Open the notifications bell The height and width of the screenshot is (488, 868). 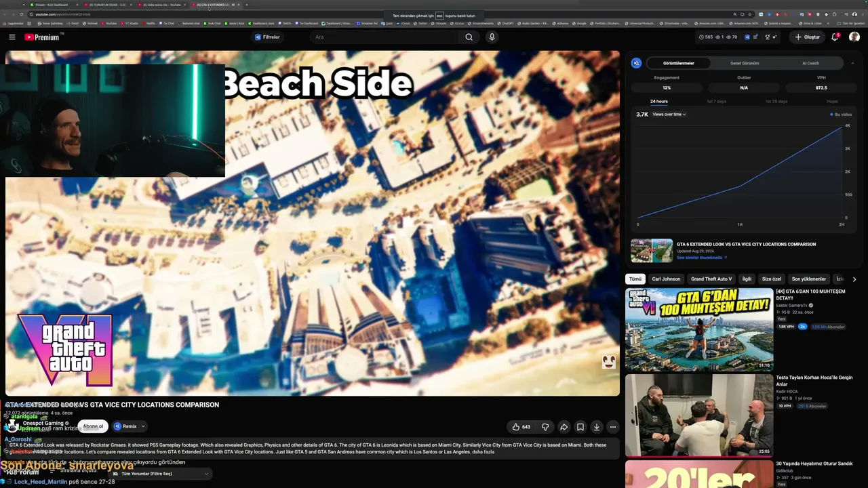tap(835, 37)
